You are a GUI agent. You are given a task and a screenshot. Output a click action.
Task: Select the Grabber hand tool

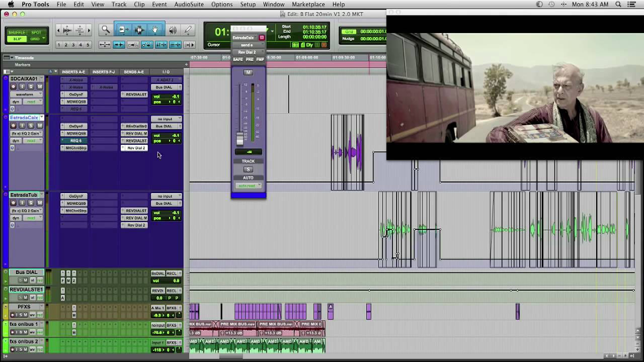(x=155, y=30)
